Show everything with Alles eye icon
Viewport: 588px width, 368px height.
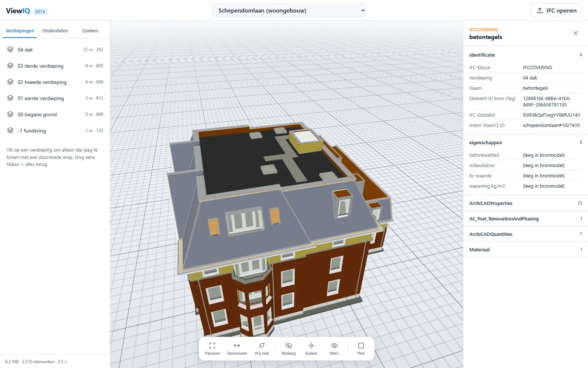(x=334, y=346)
